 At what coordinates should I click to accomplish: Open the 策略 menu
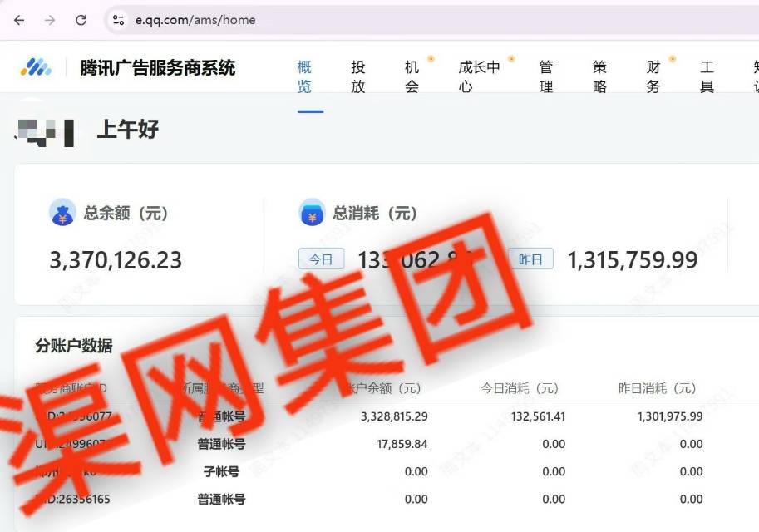click(599, 76)
